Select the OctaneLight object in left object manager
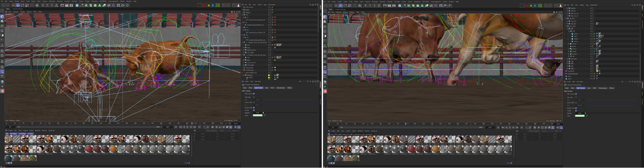The image size is (644, 168). click(249, 68)
